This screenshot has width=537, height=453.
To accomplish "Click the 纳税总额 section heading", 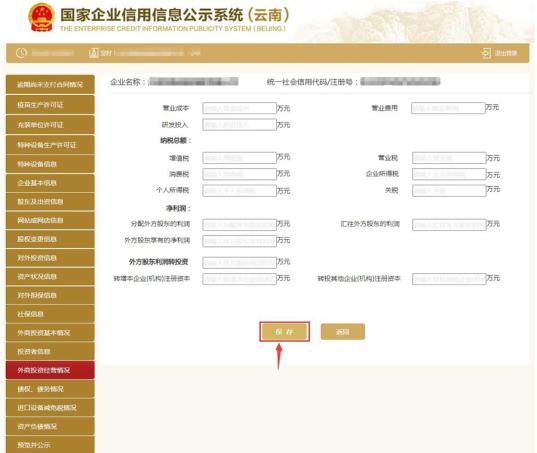I will (175, 140).
